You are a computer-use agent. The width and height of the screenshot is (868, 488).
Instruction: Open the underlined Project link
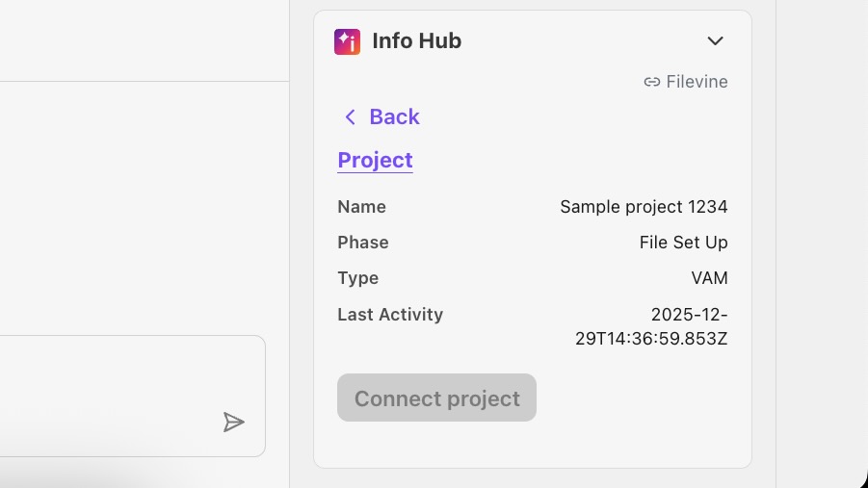tap(376, 160)
